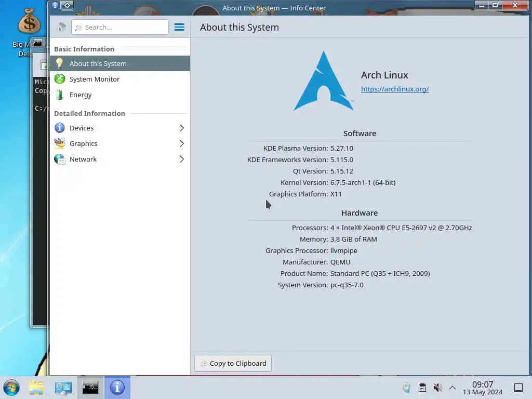Open the clipboard tray icon
Image resolution: width=532 pixels, height=399 pixels.
click(422, 388)
